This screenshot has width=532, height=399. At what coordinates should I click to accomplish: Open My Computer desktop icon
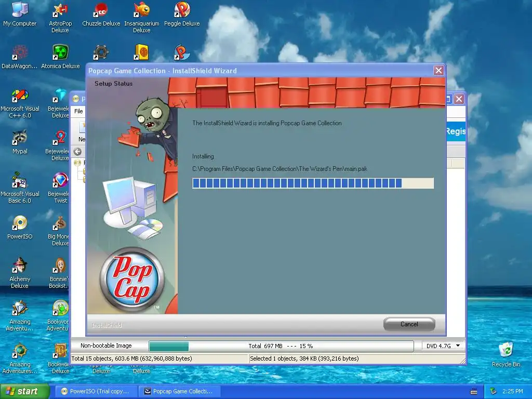coord(20,14)
